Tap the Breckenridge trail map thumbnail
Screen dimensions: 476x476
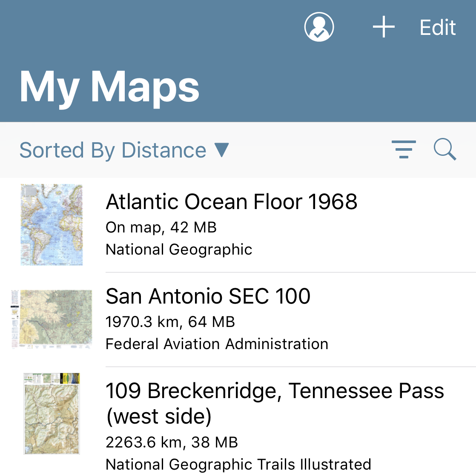coord(52,413)
